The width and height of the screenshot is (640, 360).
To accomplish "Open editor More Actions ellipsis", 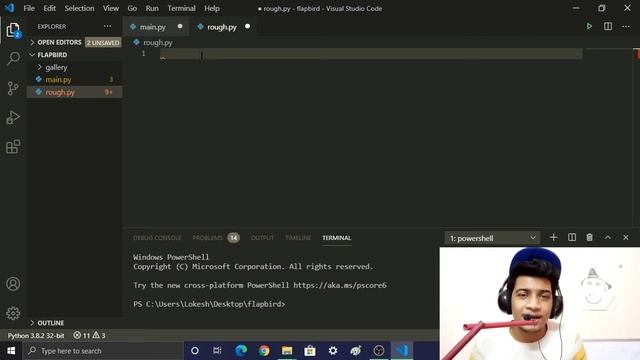I will coord(626,27).
